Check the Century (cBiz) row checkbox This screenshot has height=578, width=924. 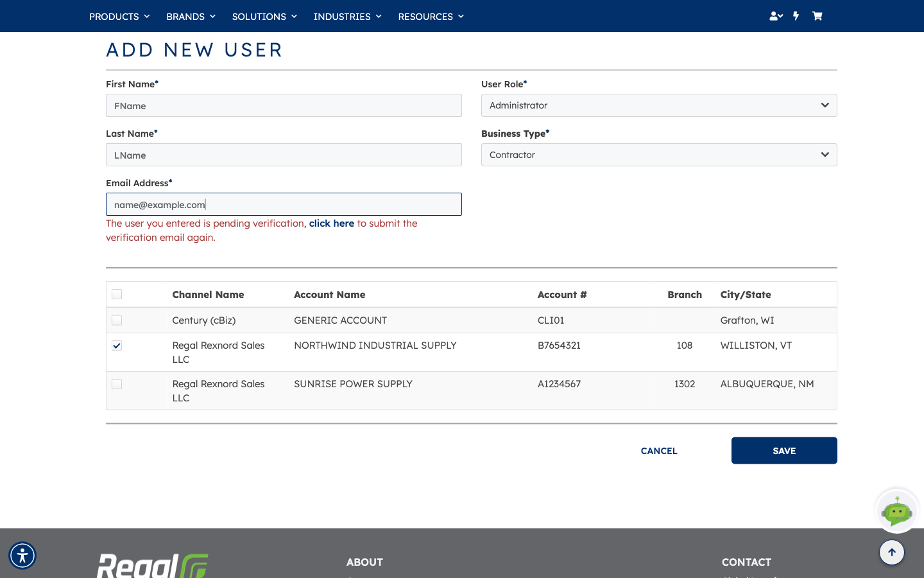pyautogui.click(x=117, y=320)
